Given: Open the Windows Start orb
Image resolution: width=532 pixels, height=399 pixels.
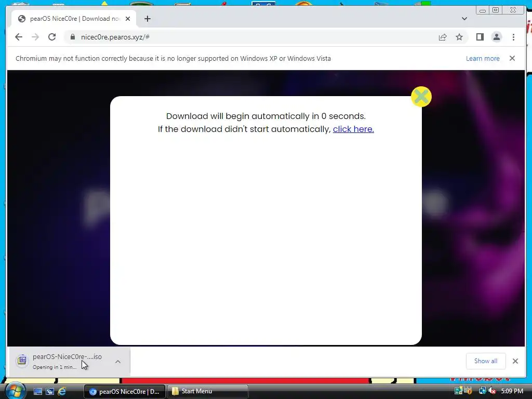Looking at the screenshot, I should pos(15,391).
